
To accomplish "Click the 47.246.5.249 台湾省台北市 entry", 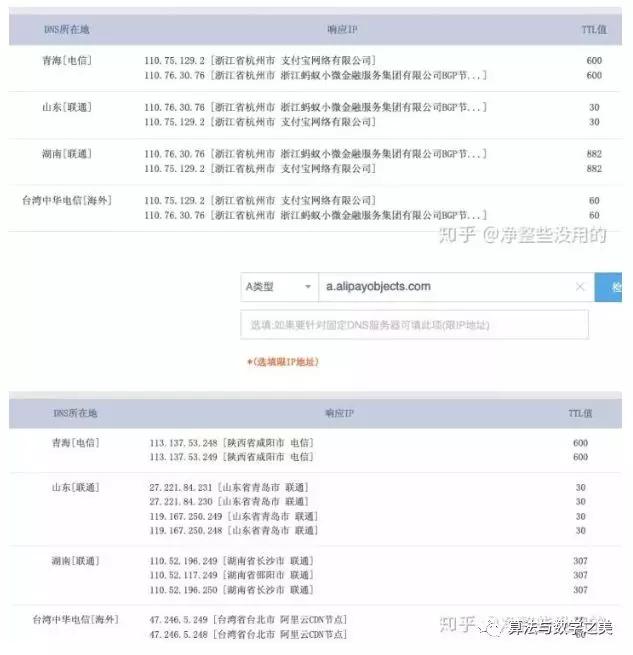I will coord(248,619).
